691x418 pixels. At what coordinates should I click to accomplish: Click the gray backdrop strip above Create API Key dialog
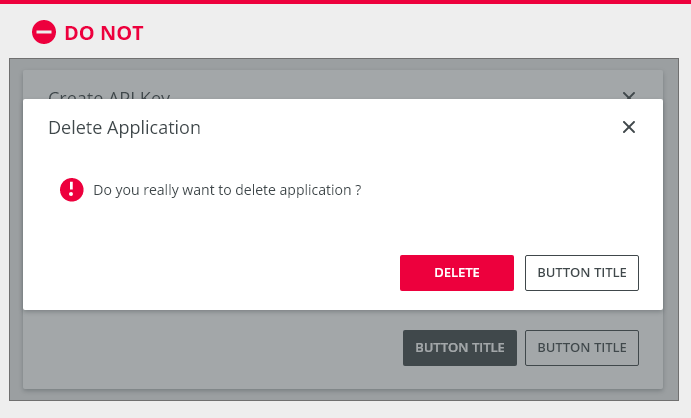click(x=343, y=64)
